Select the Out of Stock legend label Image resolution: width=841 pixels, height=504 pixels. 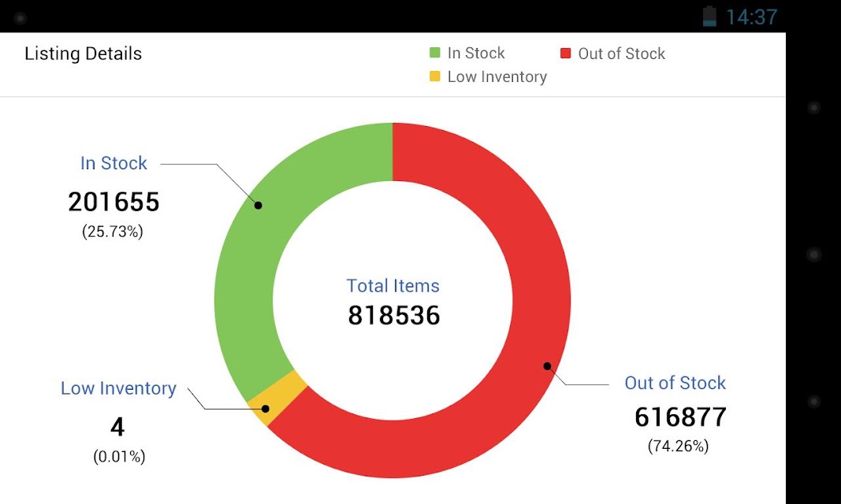pos(621,54)
